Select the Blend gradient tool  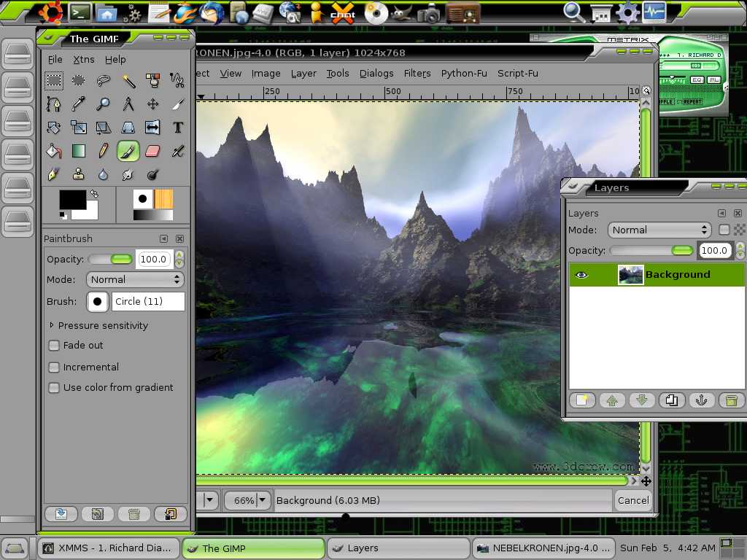coord(79,151)
